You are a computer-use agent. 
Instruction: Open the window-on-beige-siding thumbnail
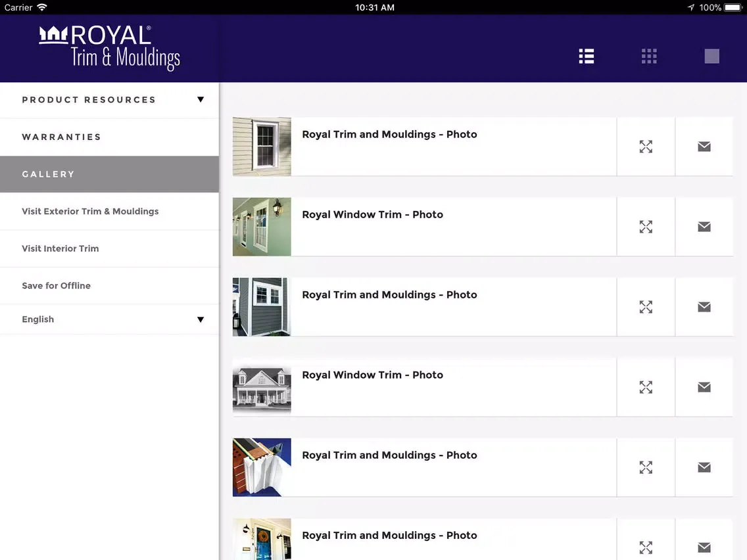[262, 147]
